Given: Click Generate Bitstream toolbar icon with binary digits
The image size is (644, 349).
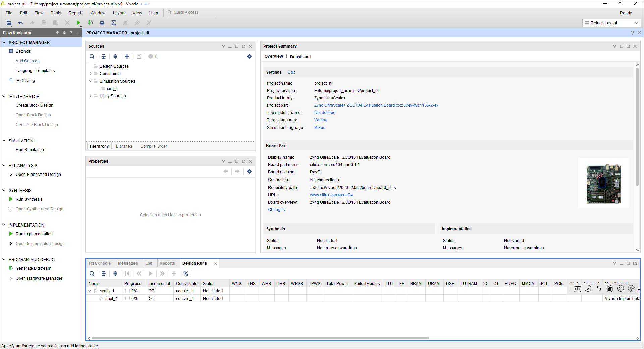Looking at the screenshot, I should (x=90, y=23).
